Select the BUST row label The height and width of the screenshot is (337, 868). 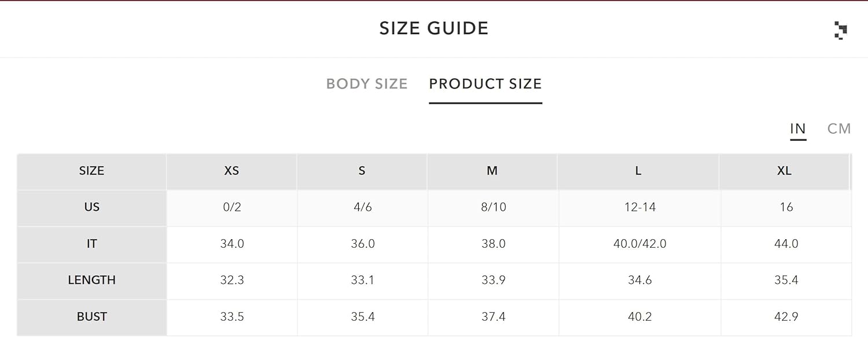(92, 317)
